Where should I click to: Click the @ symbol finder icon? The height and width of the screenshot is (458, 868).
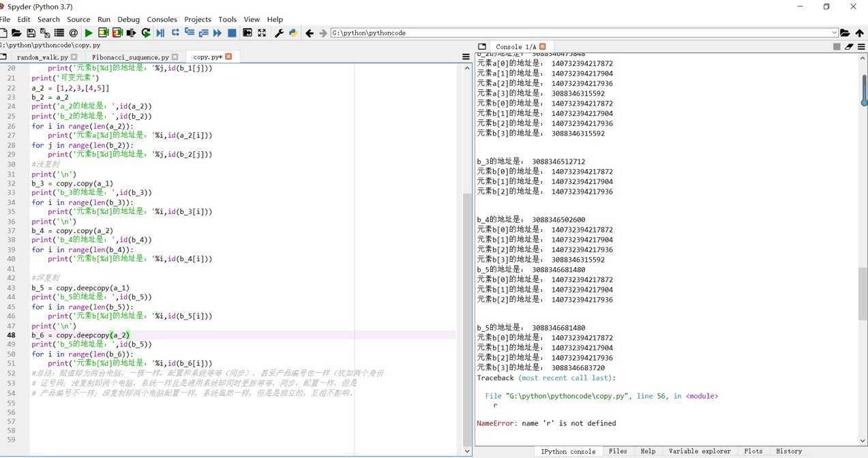74,33
